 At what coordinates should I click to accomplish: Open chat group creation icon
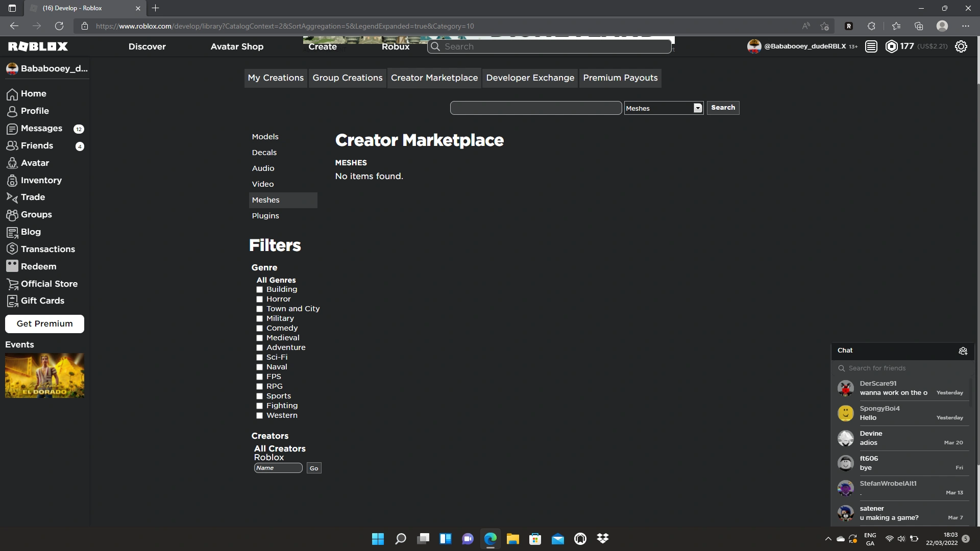(963, 351)
